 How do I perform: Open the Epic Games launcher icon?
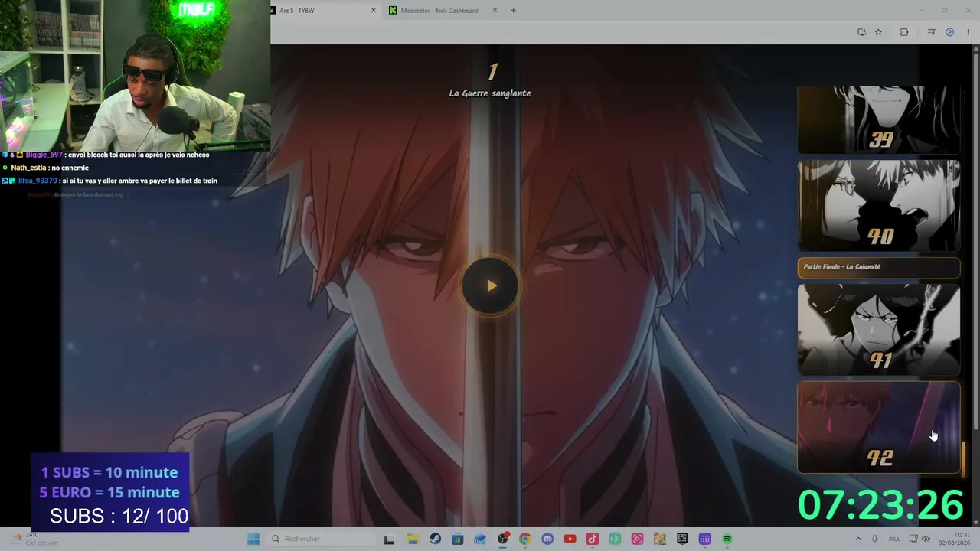[x=682, y=539]
